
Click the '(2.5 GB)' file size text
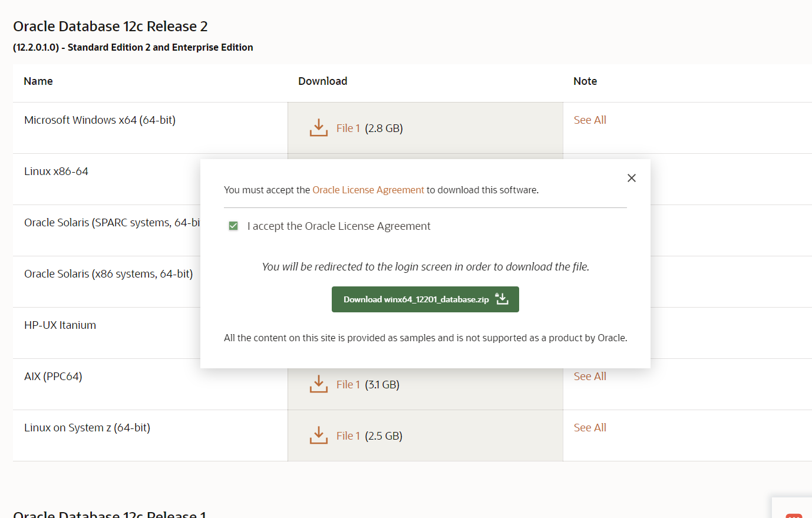tap(384, 436)
